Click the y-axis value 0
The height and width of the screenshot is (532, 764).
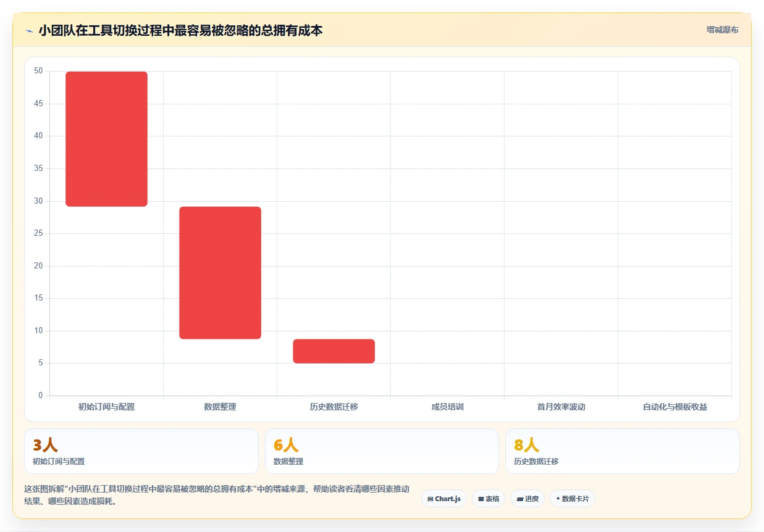(x=41, y=396)
